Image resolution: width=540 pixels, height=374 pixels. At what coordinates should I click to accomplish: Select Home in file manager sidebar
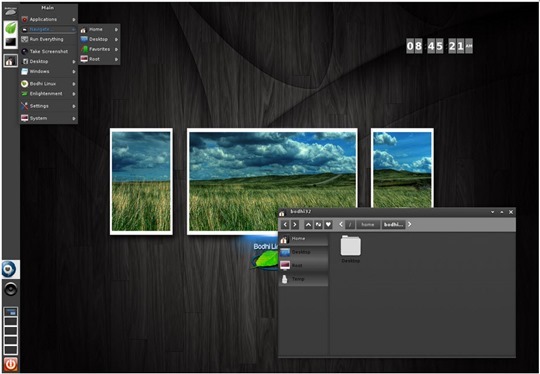pyautogui.click(x=303, y=239)
